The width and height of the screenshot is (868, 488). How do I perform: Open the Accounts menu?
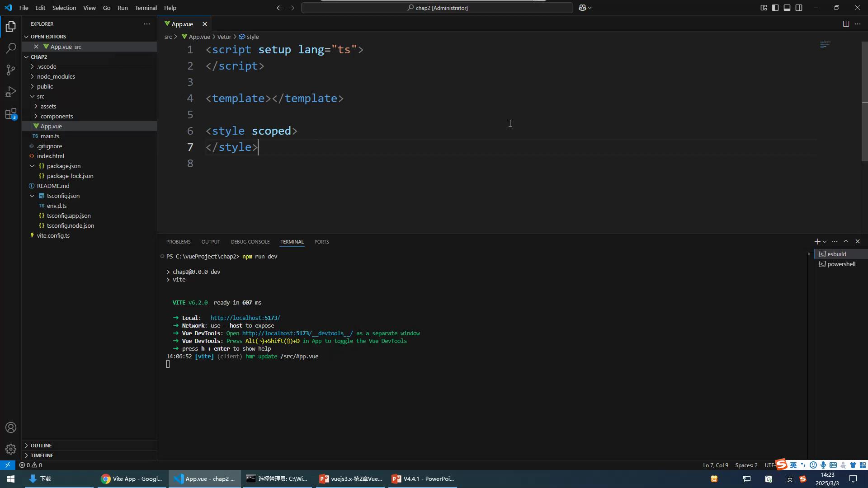point(11,427)
